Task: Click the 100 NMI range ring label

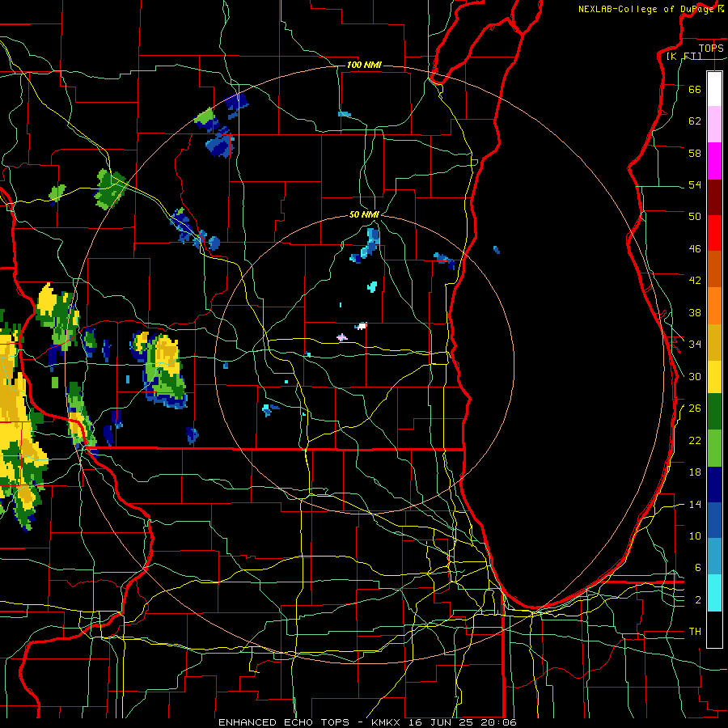Action: pyautogui.click(x=364, y=65)
